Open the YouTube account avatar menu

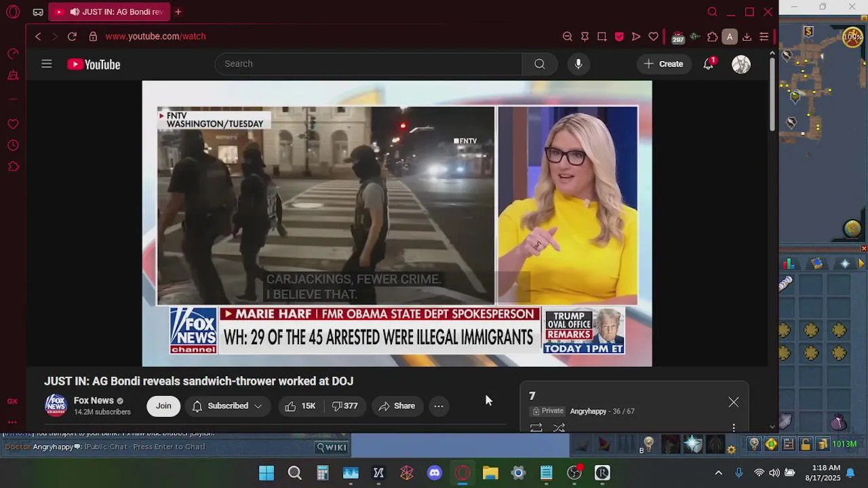[x=741, y=64]
